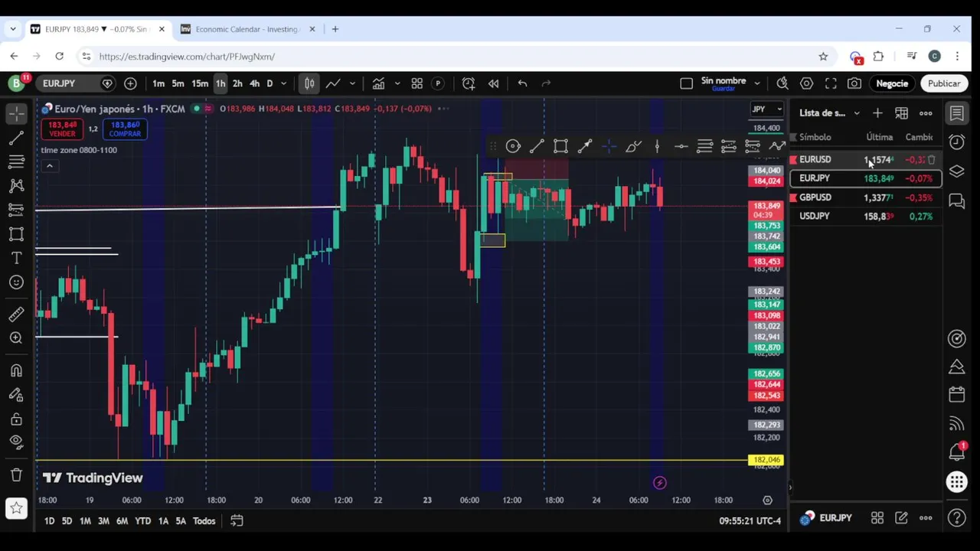
Task: Click the favorites star toolbar icon
Action: (16, 507)
